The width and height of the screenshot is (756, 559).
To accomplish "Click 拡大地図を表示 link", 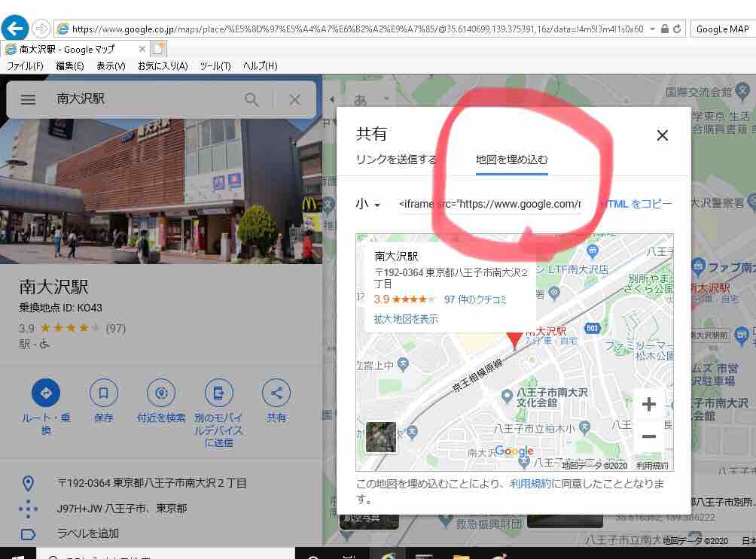I will point(406,319).
